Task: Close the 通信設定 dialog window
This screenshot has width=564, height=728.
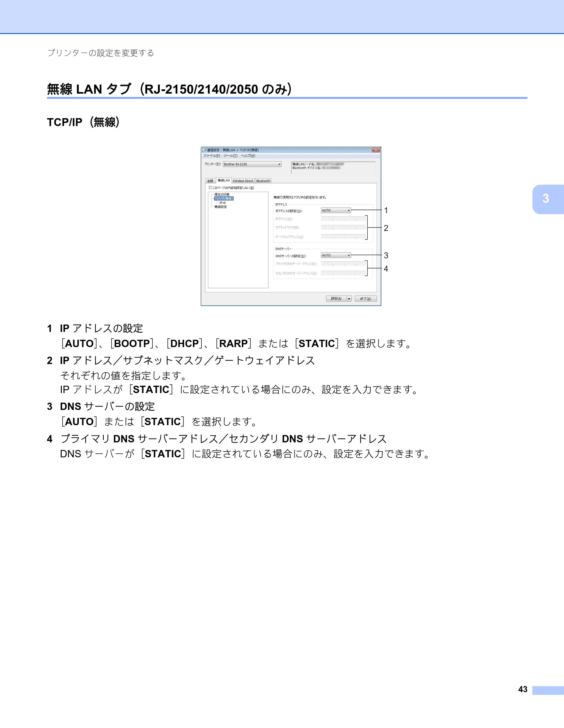Action: pyautogui.click(x=376, y=150)
